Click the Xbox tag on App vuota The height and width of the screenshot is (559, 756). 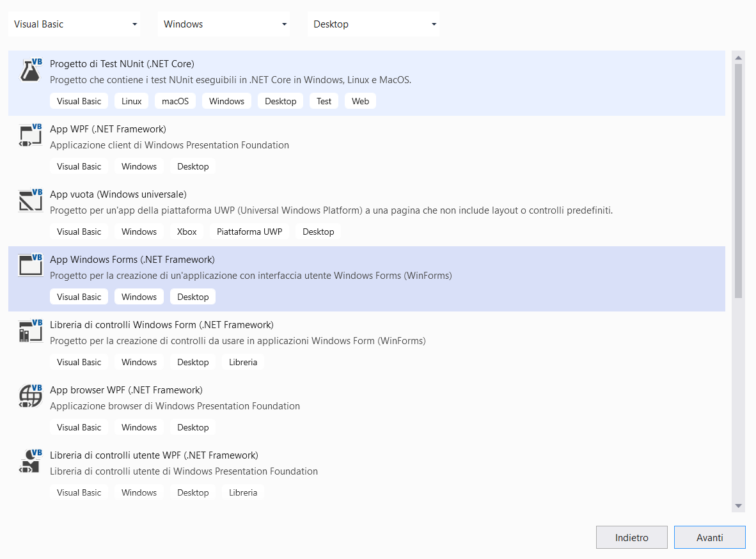[x=187, y=232]
